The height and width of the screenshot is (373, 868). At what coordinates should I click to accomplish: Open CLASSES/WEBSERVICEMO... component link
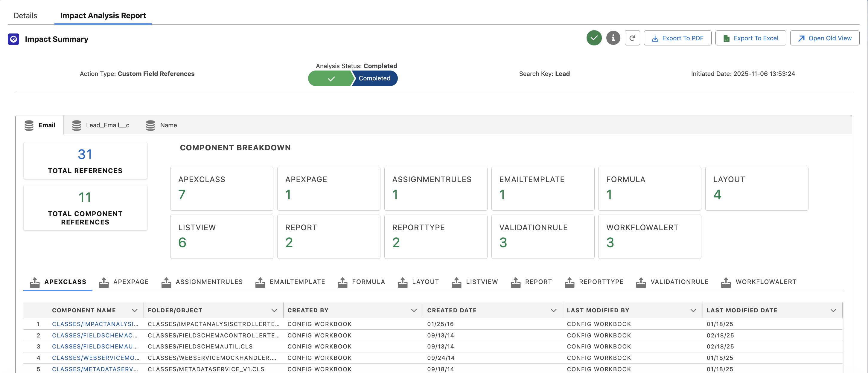(95, 358)
